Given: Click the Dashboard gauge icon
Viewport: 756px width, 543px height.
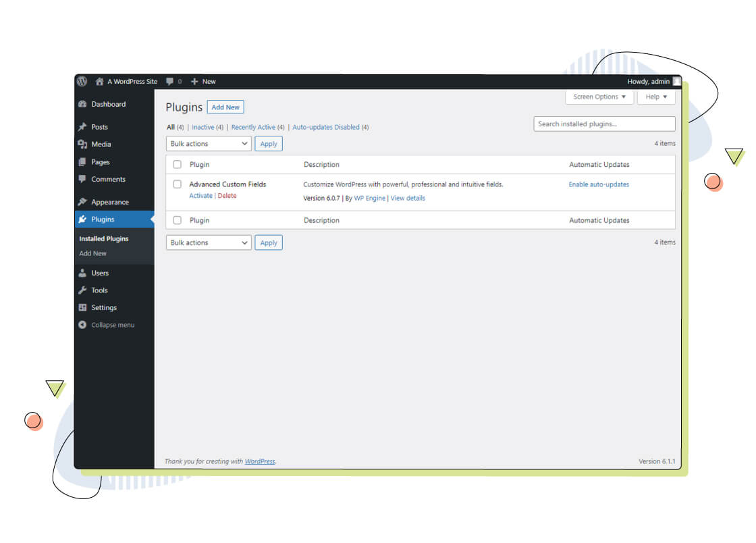Looking at the screenshot, I should click(x=82, y=105).
